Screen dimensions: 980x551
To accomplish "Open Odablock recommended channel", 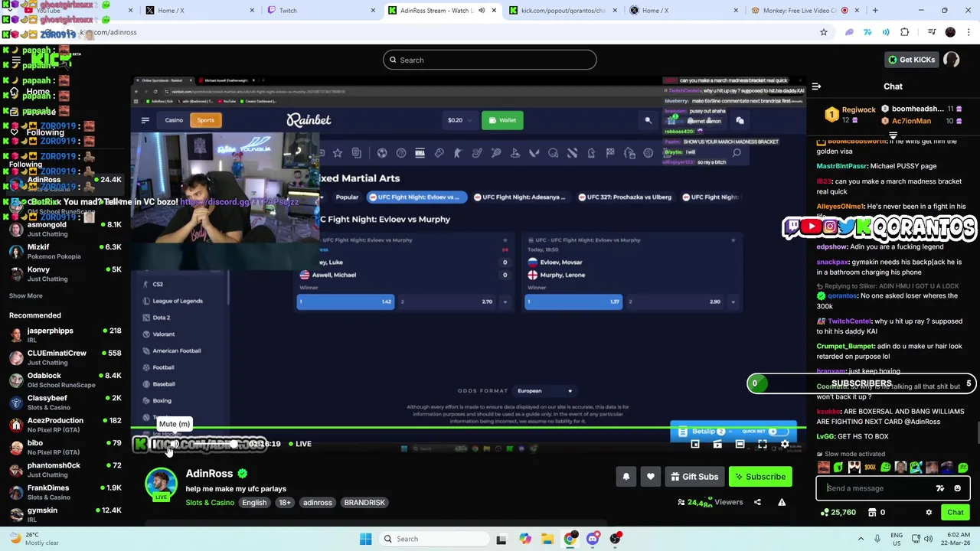I will coord(65,380).
